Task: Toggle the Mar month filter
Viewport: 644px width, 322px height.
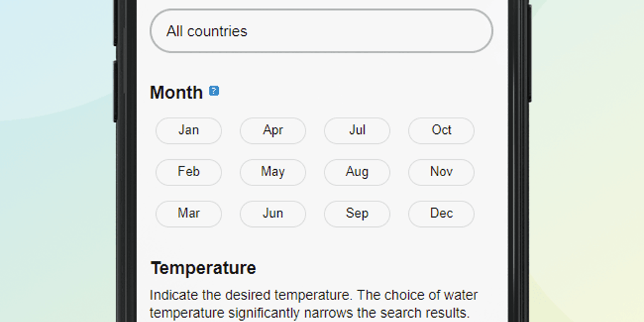Action: [x=189, y=213]
